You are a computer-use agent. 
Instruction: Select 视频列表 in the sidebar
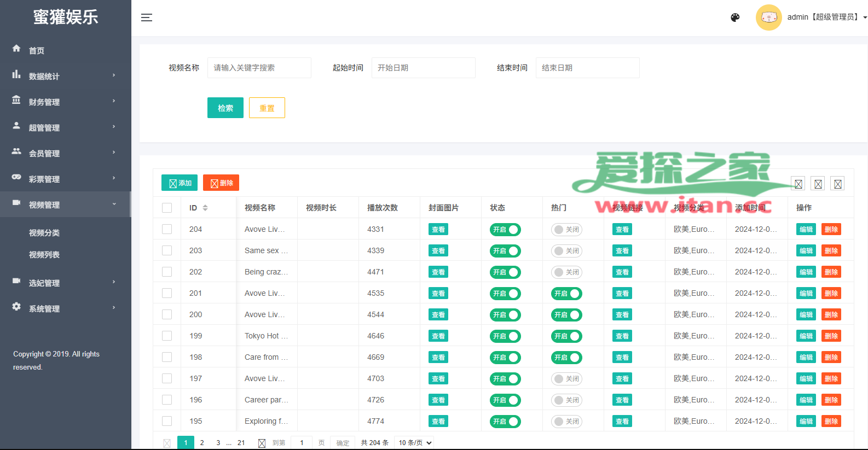click(x=44, y=255)
